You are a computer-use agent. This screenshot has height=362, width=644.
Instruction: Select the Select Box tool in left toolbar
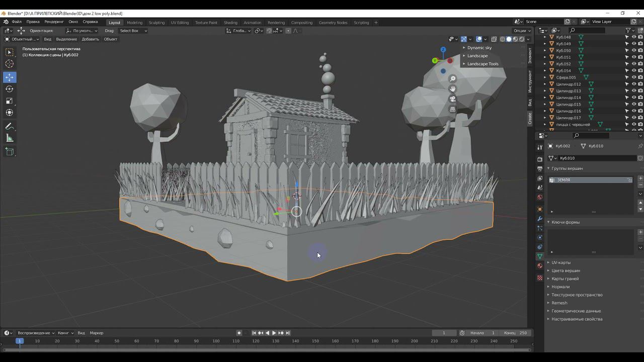point(10,52)
